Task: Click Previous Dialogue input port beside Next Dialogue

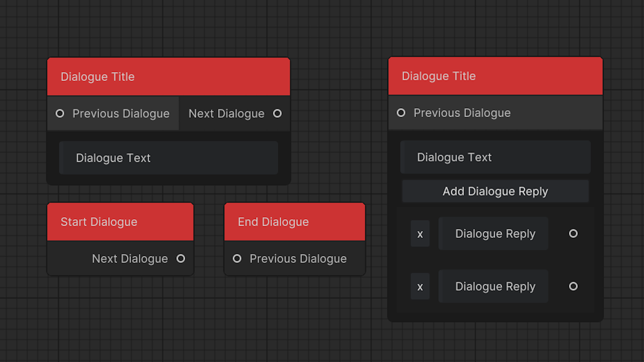Action: [60, 113]
